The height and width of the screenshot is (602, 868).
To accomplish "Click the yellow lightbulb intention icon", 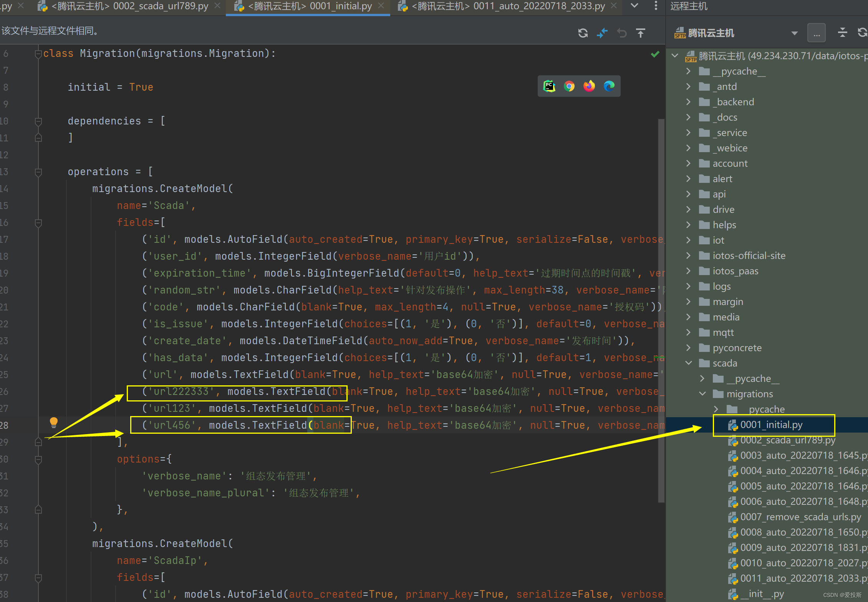I will pos(54,423).
